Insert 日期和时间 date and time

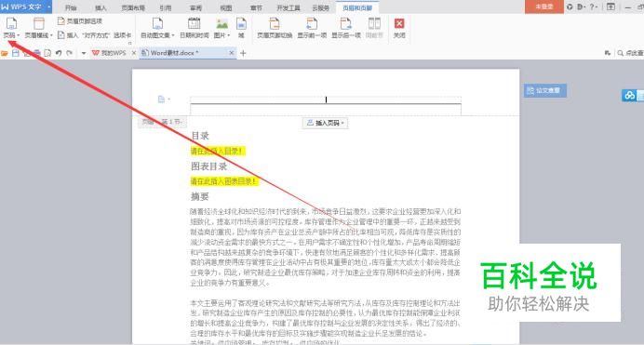195,28
